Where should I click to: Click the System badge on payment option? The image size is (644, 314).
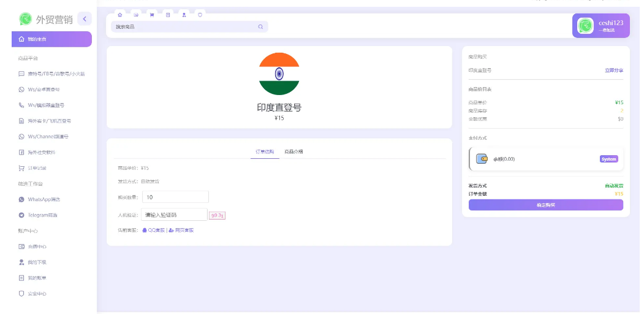coord(608,159)
